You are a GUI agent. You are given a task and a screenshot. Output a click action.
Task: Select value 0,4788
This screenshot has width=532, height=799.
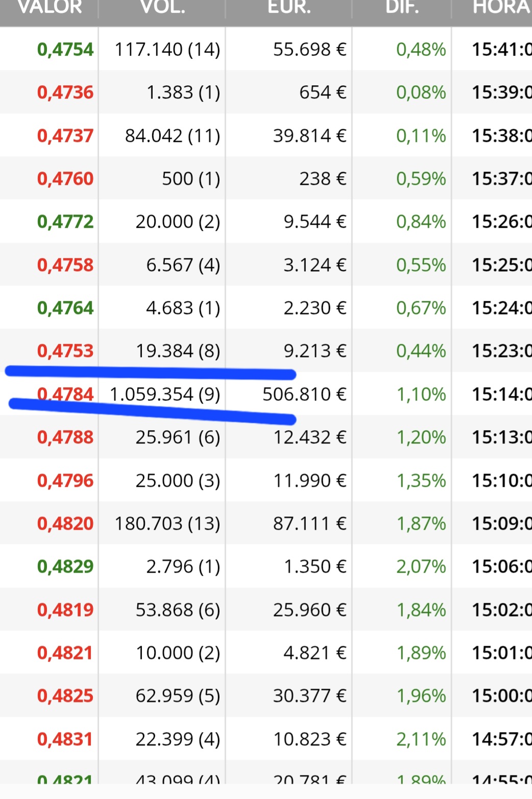[x=65, y=437]
